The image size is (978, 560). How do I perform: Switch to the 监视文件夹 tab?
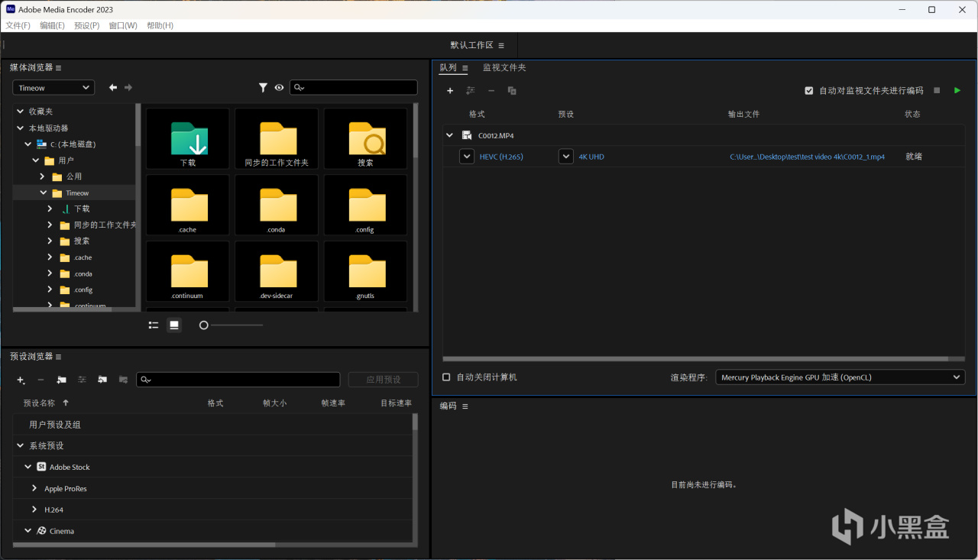(x=504, y=68)
